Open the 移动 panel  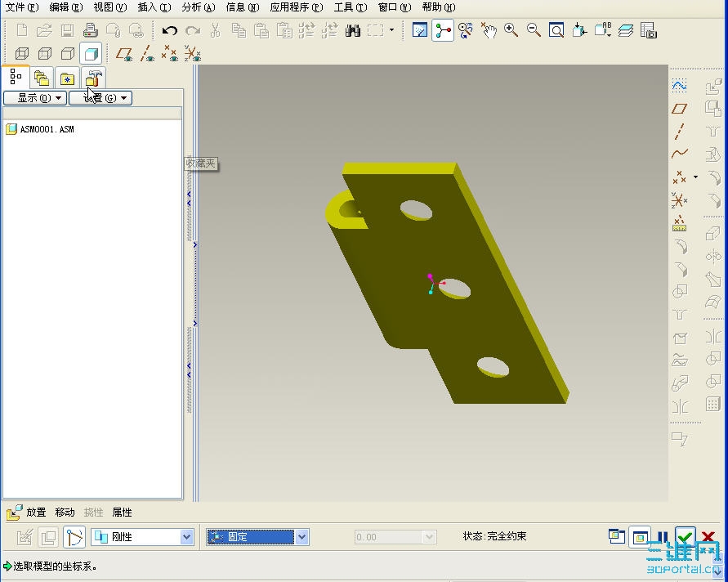tap(65, 513)
